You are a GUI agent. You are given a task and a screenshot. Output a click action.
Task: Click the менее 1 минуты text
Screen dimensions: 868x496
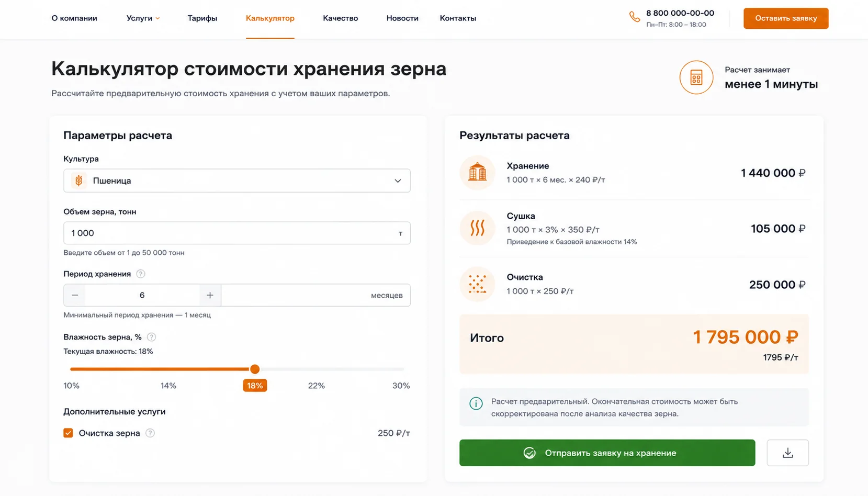771,84
